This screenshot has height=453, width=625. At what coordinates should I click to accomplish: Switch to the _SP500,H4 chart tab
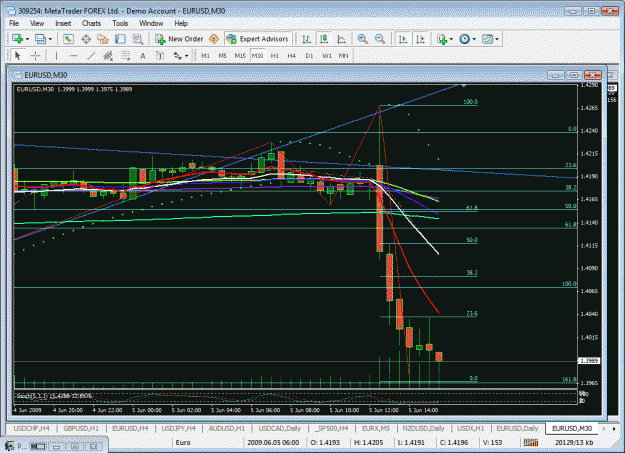click(x=331, y=428)
